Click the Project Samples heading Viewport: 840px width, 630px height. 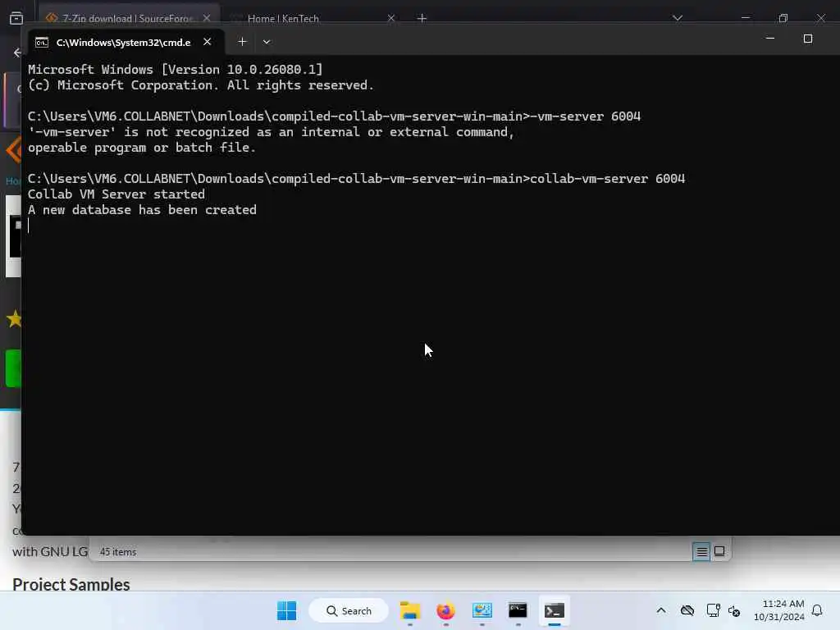[x=71, y=584]
